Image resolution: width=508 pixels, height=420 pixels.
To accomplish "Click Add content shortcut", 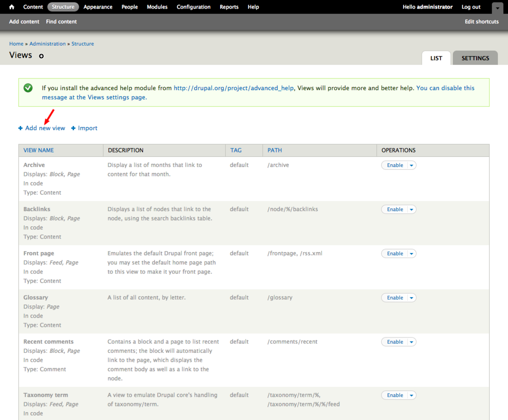I will click(x=24, y=21).
